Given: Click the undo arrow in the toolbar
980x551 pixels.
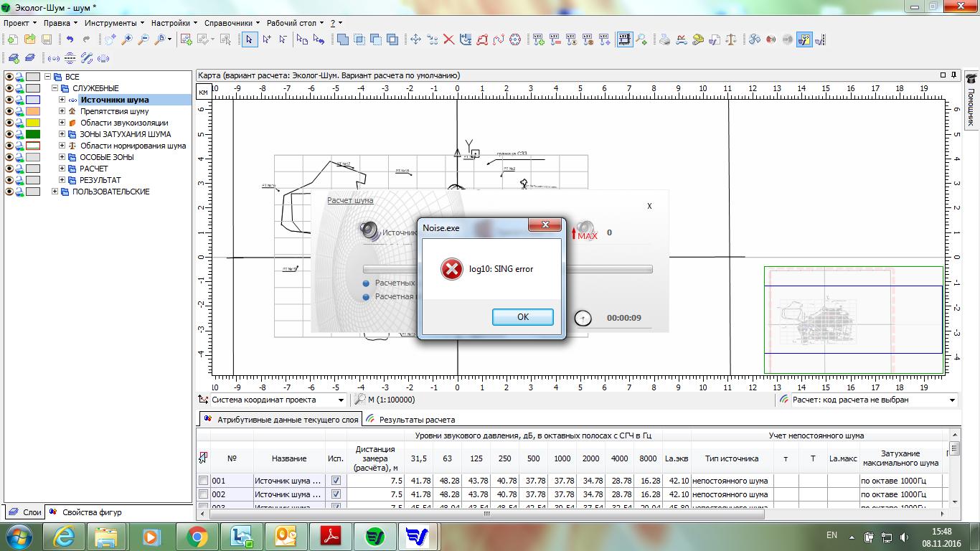Looking at the screenshot, I should (70, 39).
